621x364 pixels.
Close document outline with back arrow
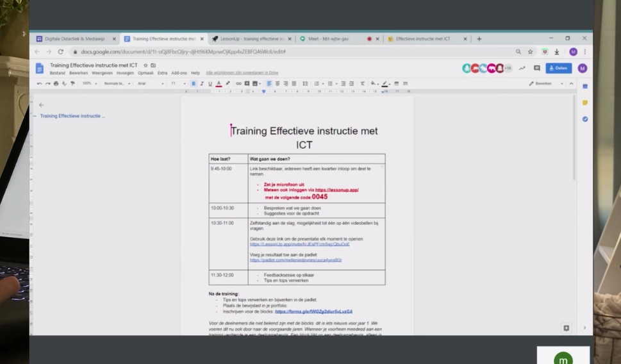41,105
